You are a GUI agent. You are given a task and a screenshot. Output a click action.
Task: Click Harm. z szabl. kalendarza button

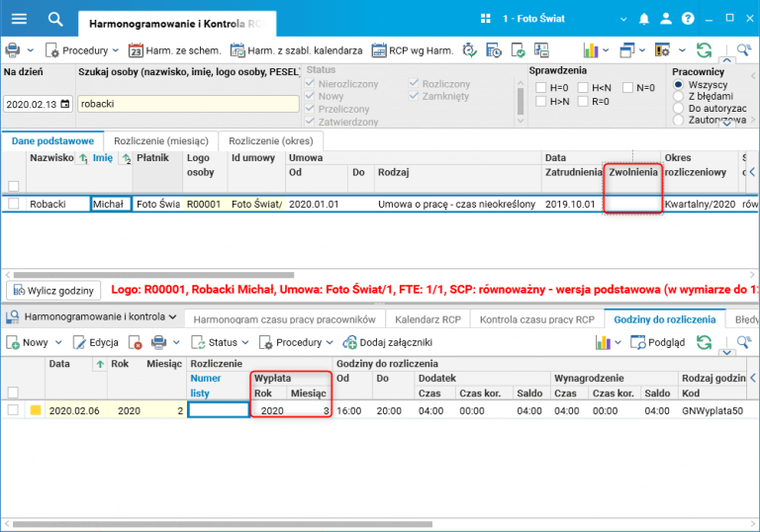[x=296, y=50]
